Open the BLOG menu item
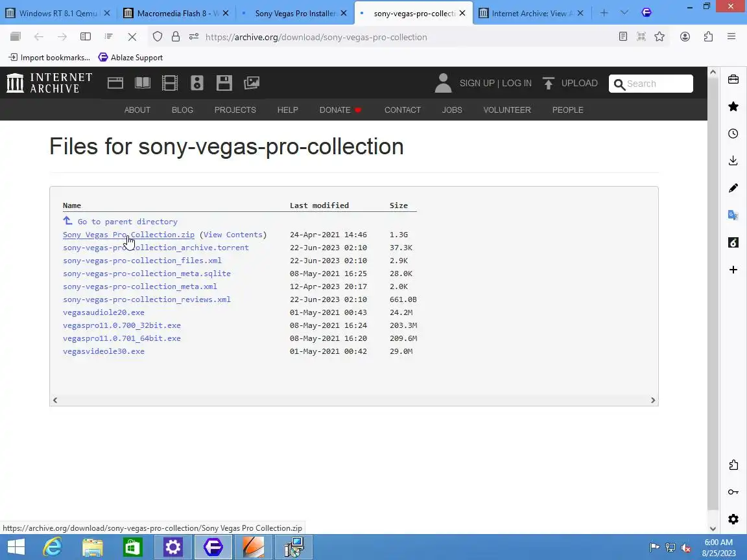 182,110
